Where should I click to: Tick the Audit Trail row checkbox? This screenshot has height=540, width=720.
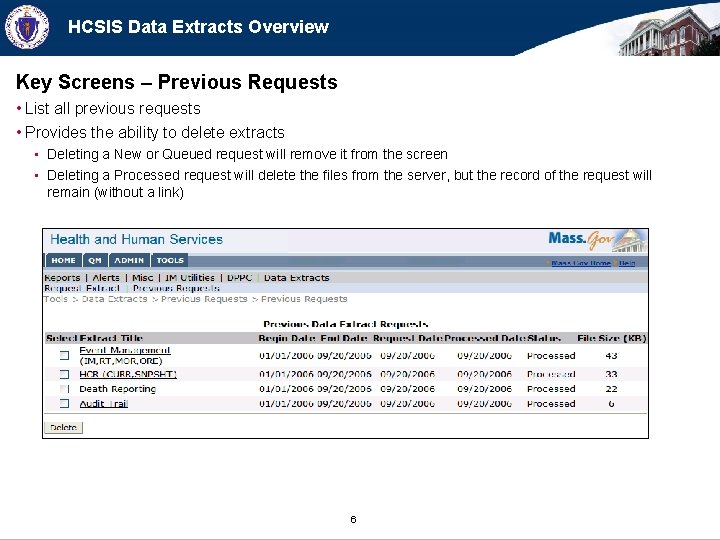point(65,404)
